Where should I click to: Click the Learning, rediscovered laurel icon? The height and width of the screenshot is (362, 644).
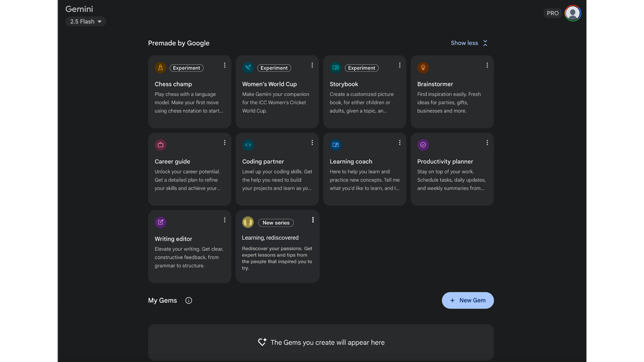click(248, 222)
